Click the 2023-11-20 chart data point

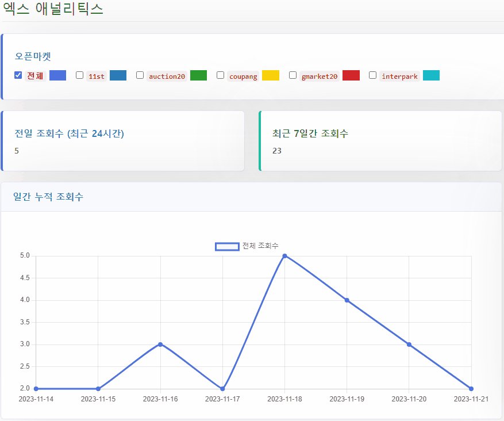[x=409, y=345]
